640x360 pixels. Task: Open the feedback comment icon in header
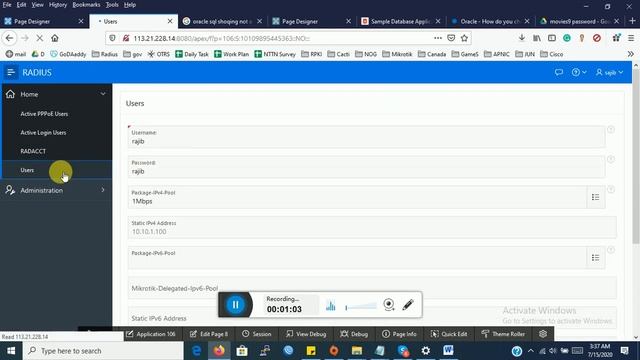coord(559,72)
